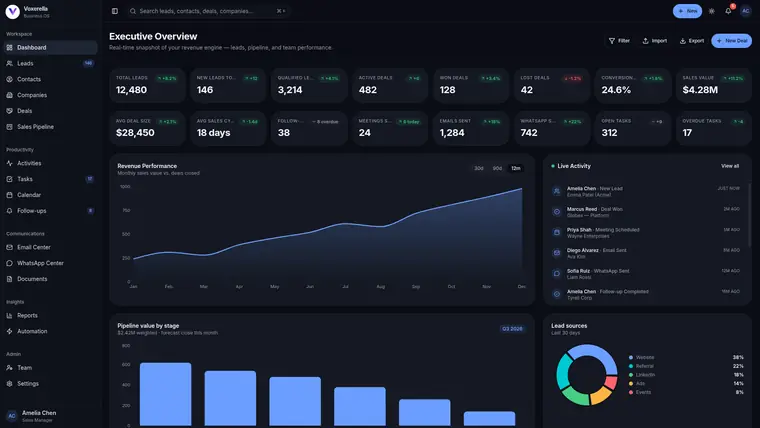
Task: Click the Follow-ups bell icon in sidebar
Action: coord(9,211)
